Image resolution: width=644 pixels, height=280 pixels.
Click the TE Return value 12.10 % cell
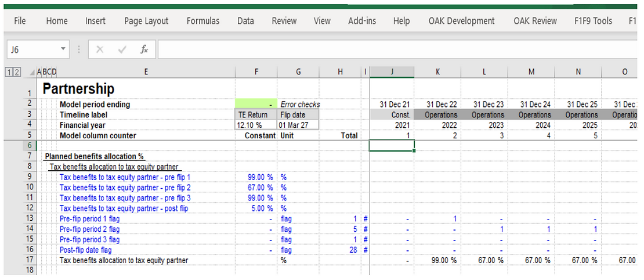click(x=256, y=125)
